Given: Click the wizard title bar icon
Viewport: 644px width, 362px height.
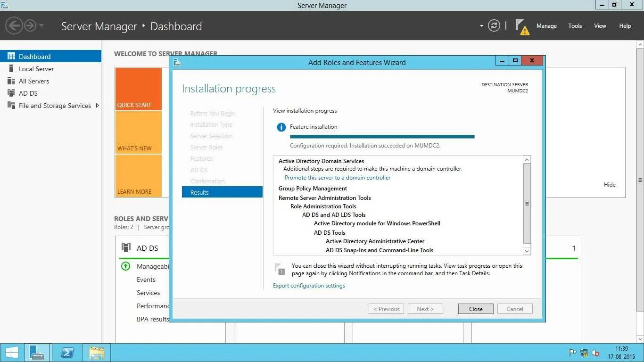Looking at the screenshot, I should [x=177, y=62].
